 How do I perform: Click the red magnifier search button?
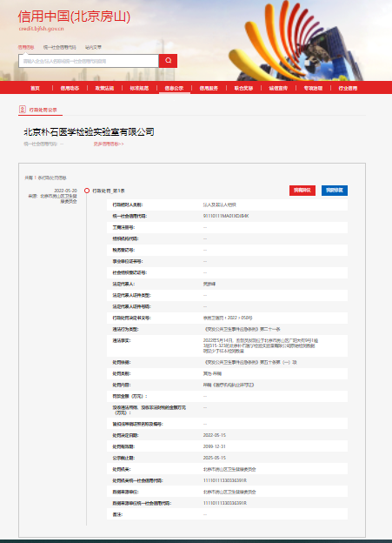click(168, 61)
